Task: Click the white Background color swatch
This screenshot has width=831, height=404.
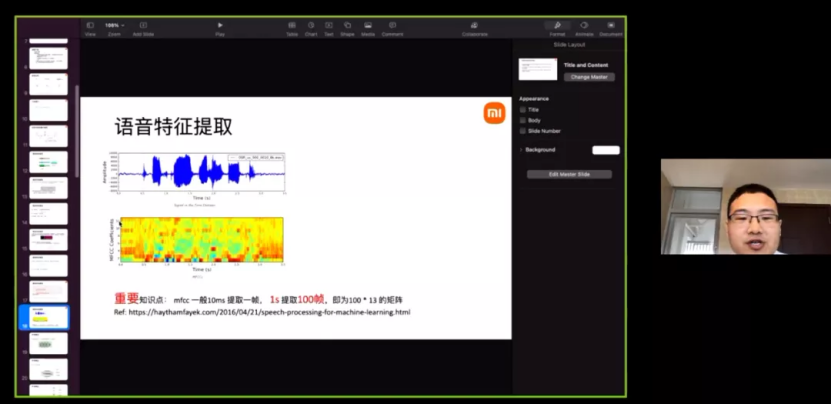Action: (605, 150)
